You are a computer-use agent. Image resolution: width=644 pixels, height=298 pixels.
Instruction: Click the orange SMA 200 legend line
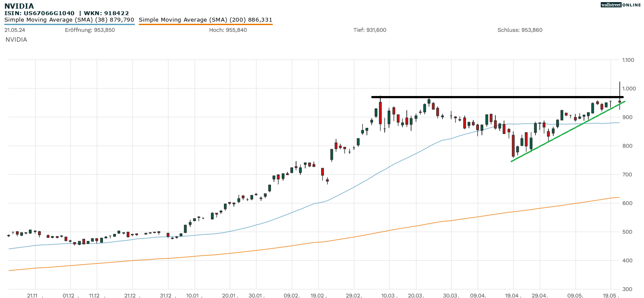point(205,24)
